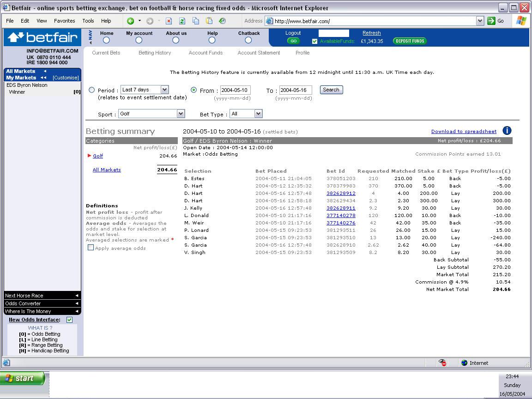Click the Search button
Viewport: 532px width, 399px height.
pyautogui.click(x=331, y=90)
